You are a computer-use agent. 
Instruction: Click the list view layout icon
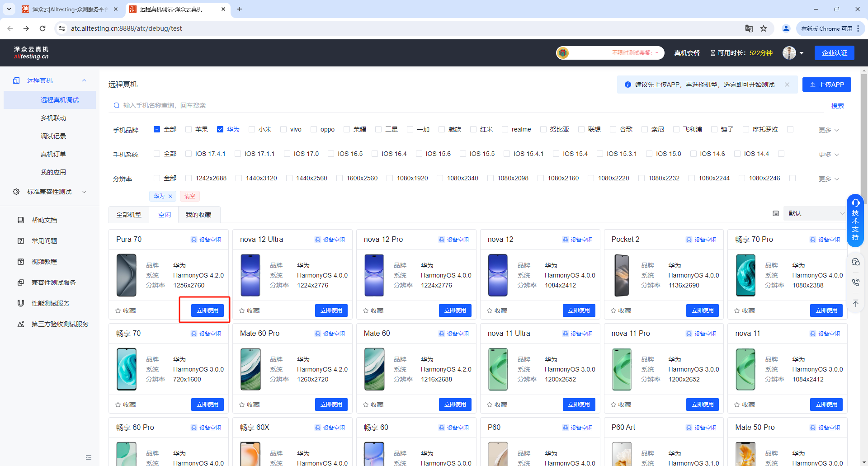pos(776,213)
